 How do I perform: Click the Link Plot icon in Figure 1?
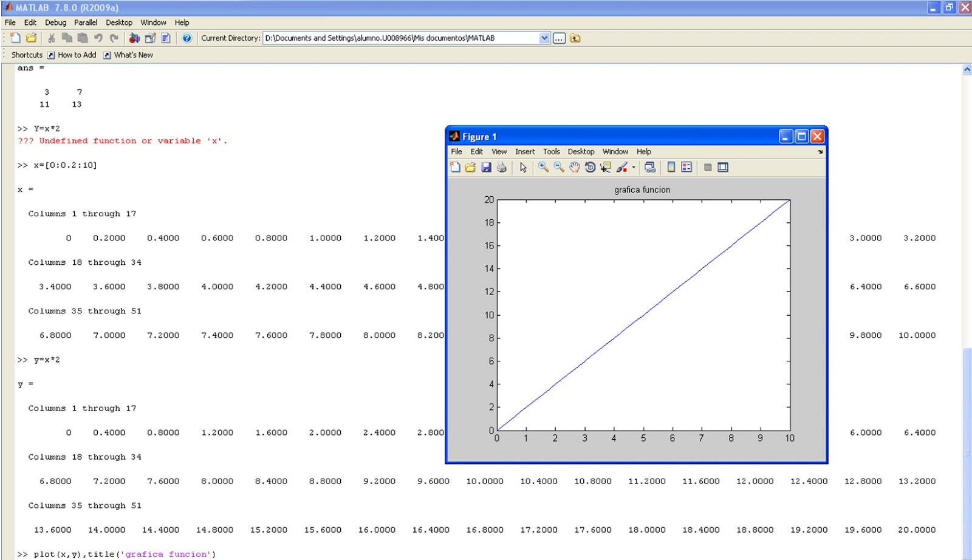pos(649,167)
